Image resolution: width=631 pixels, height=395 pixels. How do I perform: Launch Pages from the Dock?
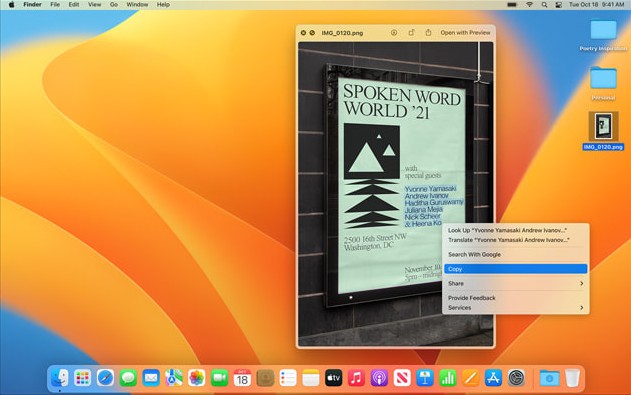[x=470, y=378]
